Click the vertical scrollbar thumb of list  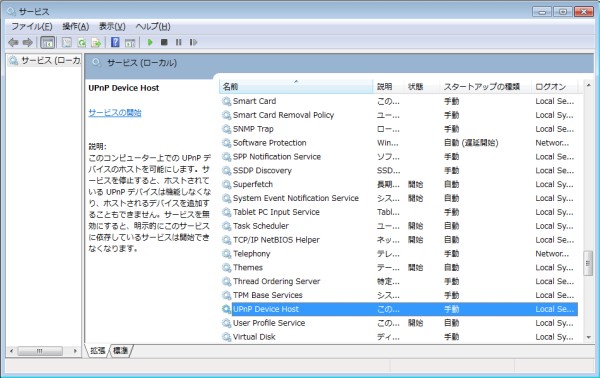click(x=588, y=263)
